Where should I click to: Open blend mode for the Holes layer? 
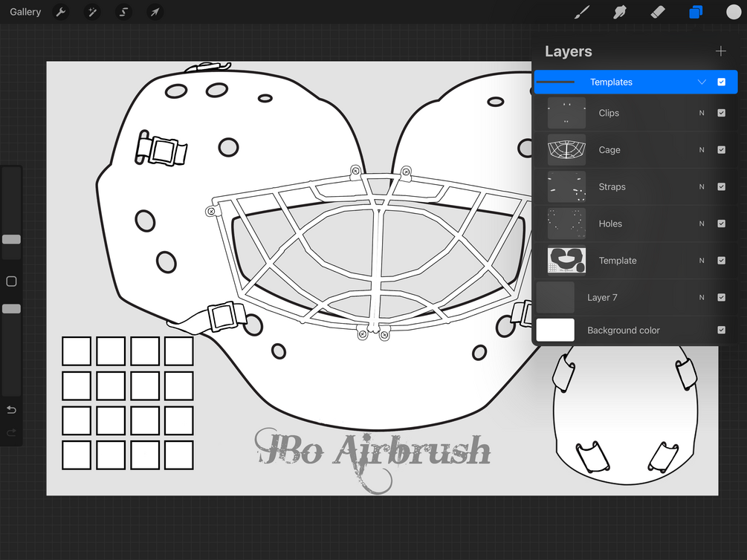click(x=699, y=224)
